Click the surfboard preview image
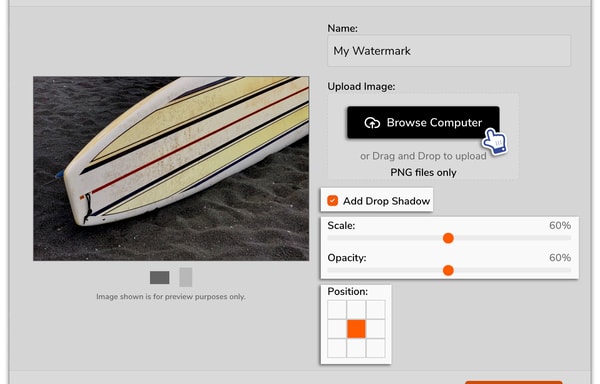The image size is (600, 384). pos(171,169)
